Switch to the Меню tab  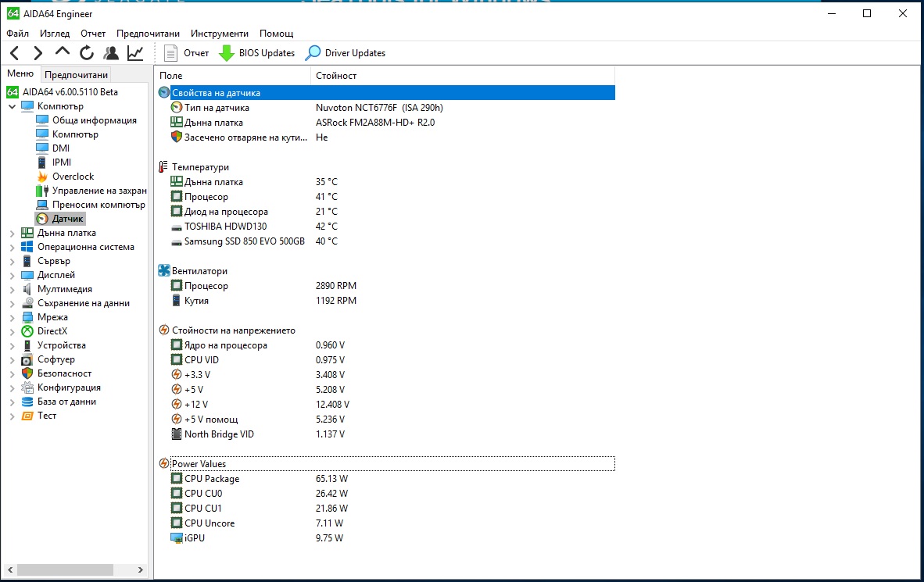[x=20, y=73]
